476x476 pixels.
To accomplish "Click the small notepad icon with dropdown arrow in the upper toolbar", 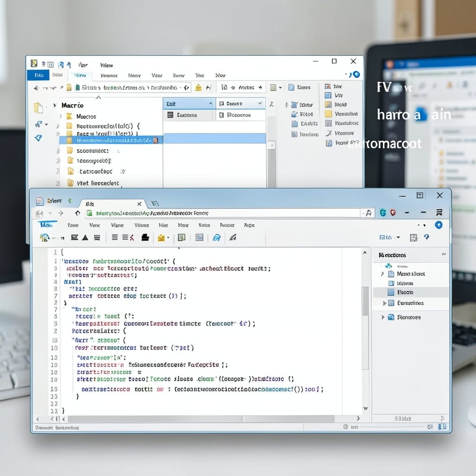I will [x=276, y=88].
